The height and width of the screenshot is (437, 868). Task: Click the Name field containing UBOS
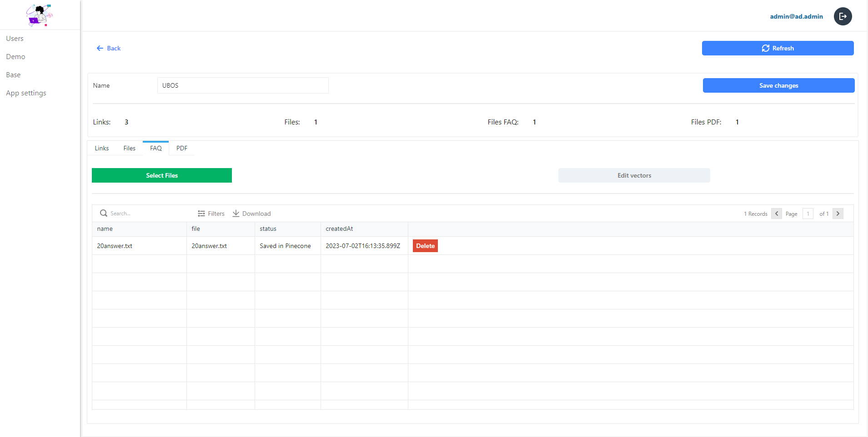pos(243,85)
